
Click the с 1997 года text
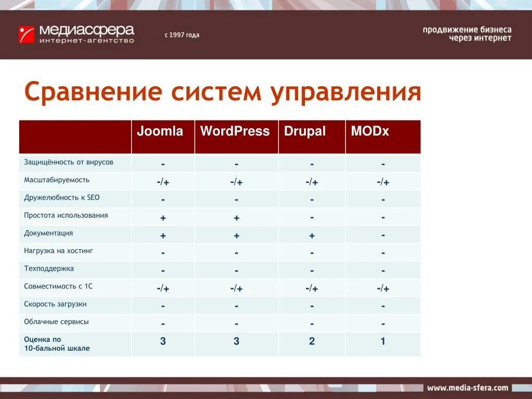(x=181, y=36)
